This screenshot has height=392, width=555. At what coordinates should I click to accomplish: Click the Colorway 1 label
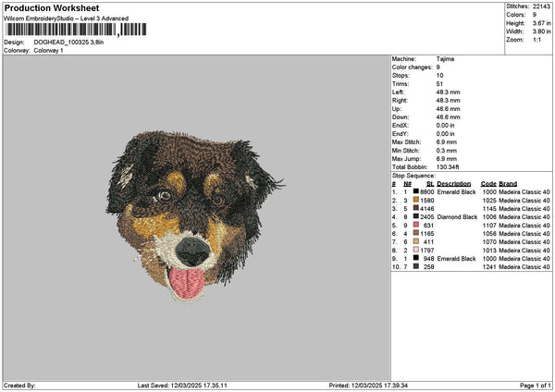click(x=48, y=51)
